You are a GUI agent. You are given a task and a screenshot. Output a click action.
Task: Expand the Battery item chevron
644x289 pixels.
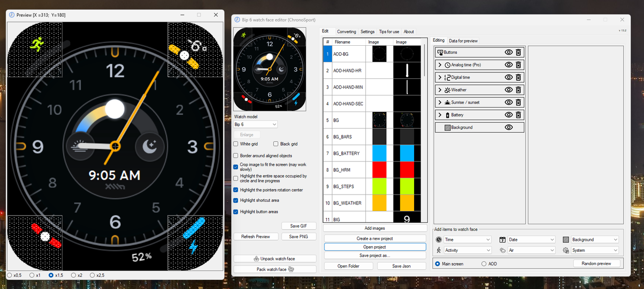click(440, 115)
